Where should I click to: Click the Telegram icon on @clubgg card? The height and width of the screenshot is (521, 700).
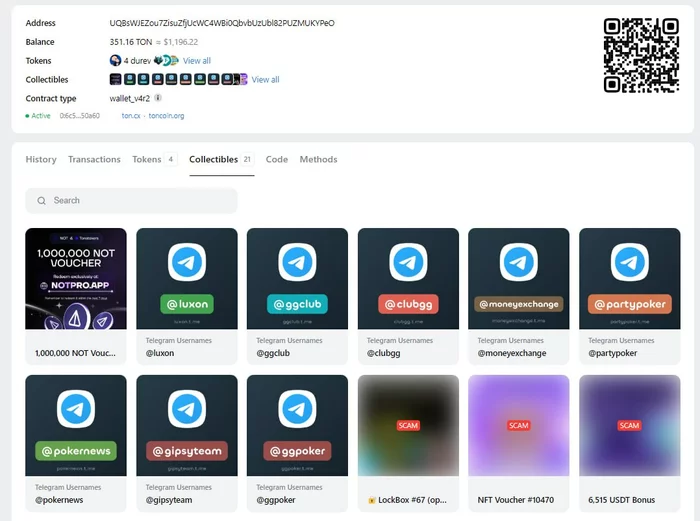tap(408, 262)
